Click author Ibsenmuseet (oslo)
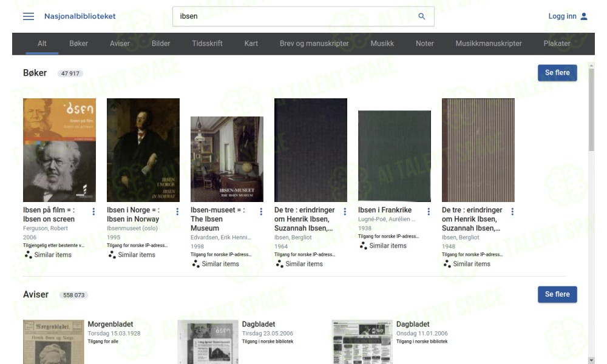Viewport: 607px width, 364px height. click(x=132, y=228)
